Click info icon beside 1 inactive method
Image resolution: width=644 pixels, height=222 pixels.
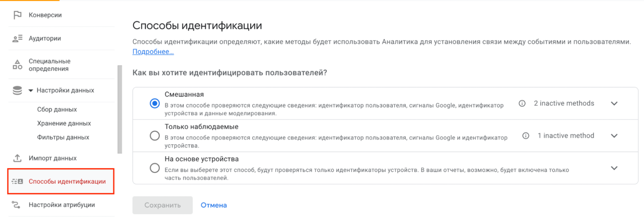526,136
